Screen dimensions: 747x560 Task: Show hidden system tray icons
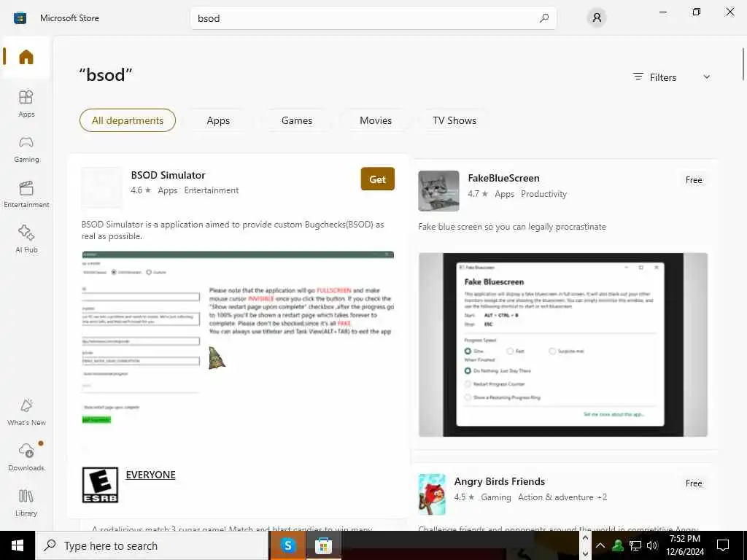[600, 545]
